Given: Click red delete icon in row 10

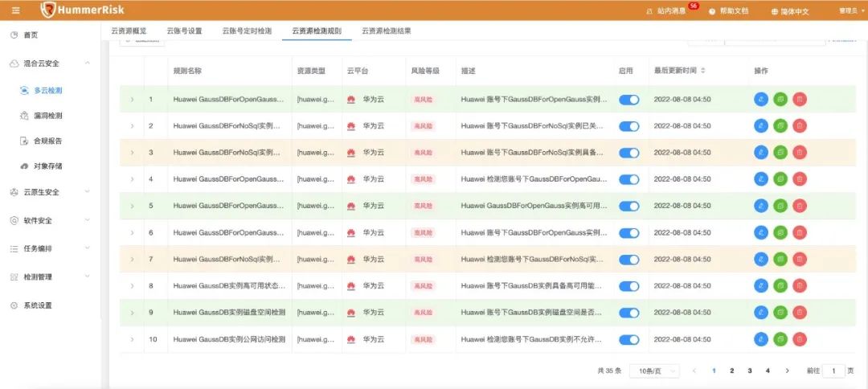Looking at the screenshot, I should click(x=800, y=339).
